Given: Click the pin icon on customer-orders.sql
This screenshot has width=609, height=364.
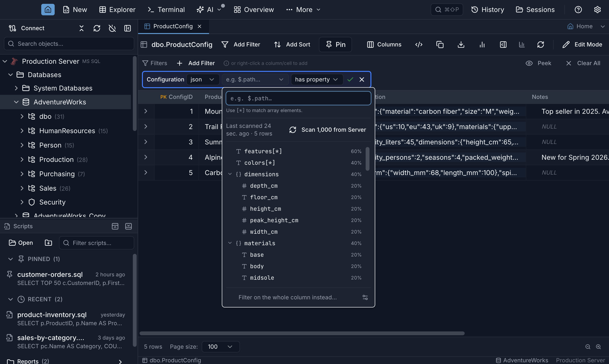Looking at the screenshot, I should click(10, 274).
